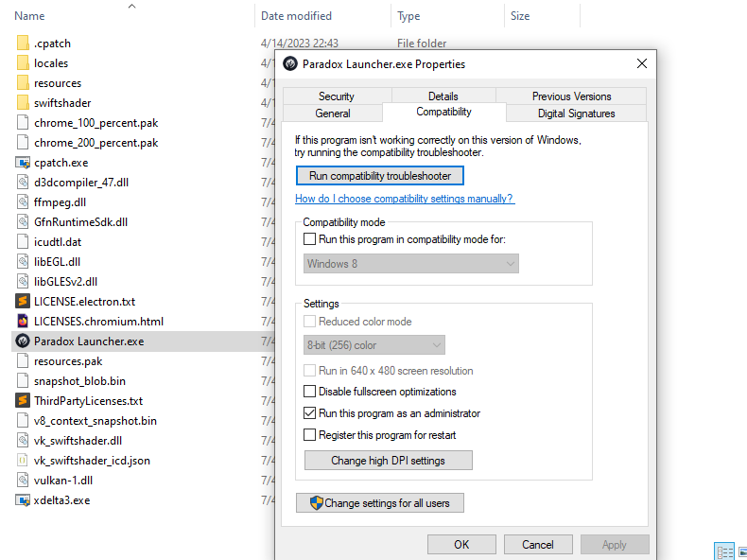Viewport: 747px width, 560px height.
Task: Open How do I choose compatibility settings link
Action: click(405, 199)
